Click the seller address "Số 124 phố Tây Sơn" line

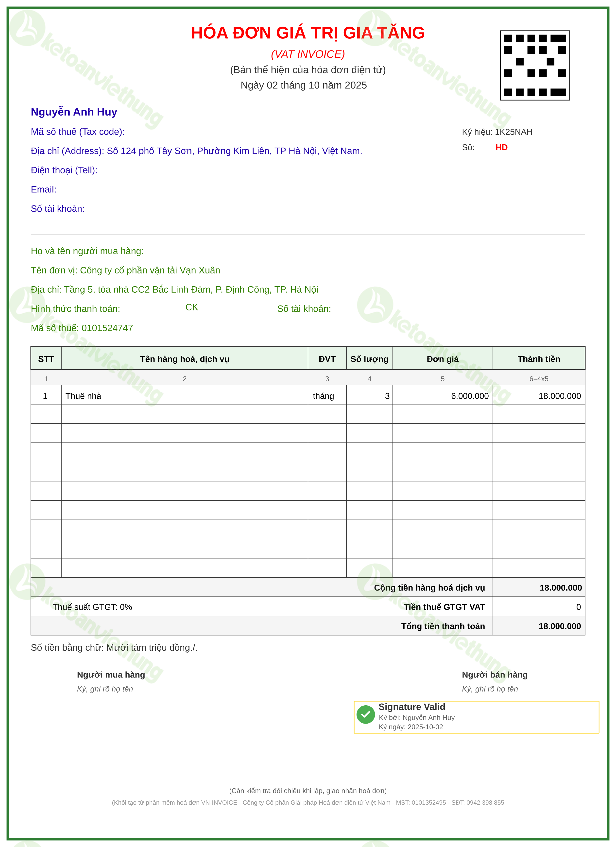click(196, 151)
